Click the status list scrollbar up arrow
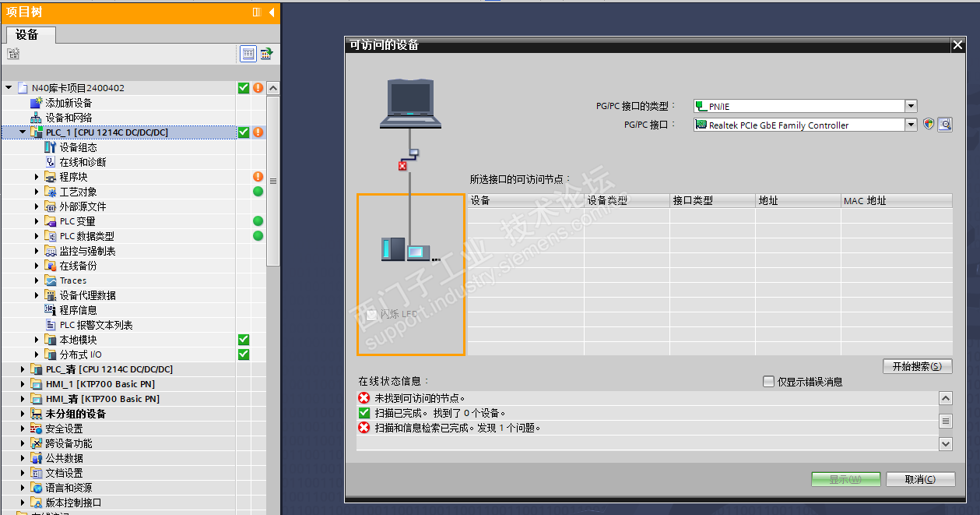Image resolution: width=980 pixels, height=515 pixels. click(946, 398)
